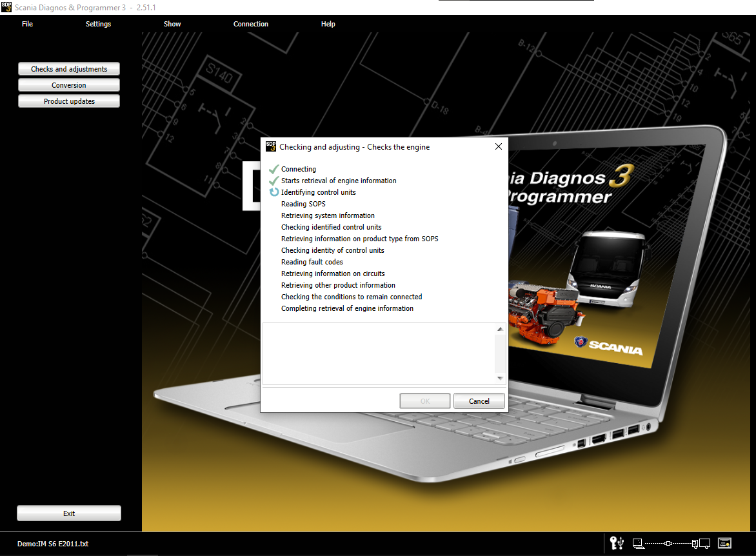Click checkmark next to Starts retrieval of engine information
This screenshot has width=756, height=556.
[274, 181]
